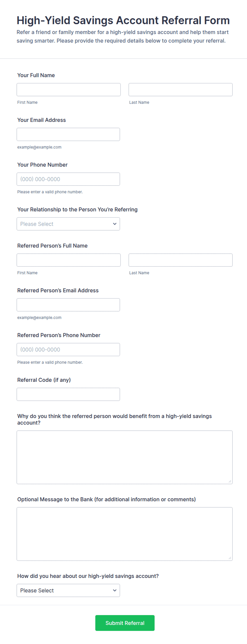Viewport: 247px width, 644px height.
Task: Click the benefit explanation text area
Action: point(125,457)
